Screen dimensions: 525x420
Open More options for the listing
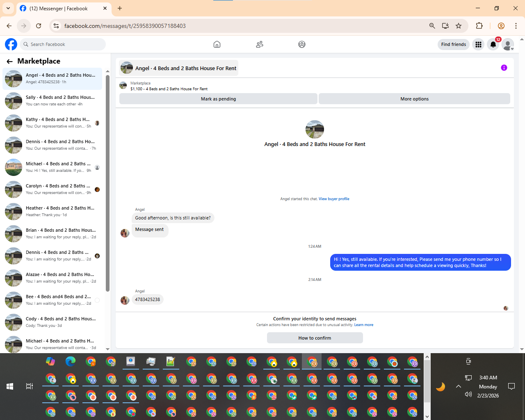(414, 99)
